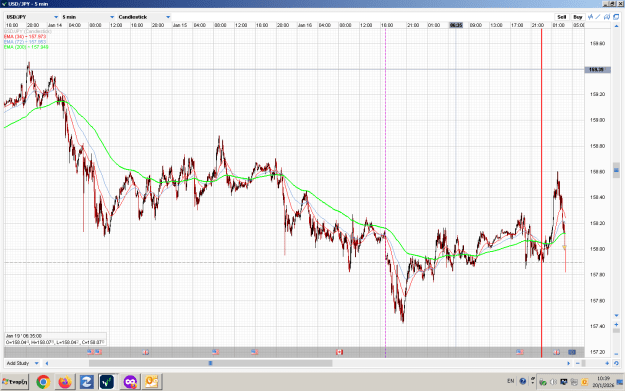Click the Canadian flag news marker
The image size is (625, 391).
tap(339, 352)
